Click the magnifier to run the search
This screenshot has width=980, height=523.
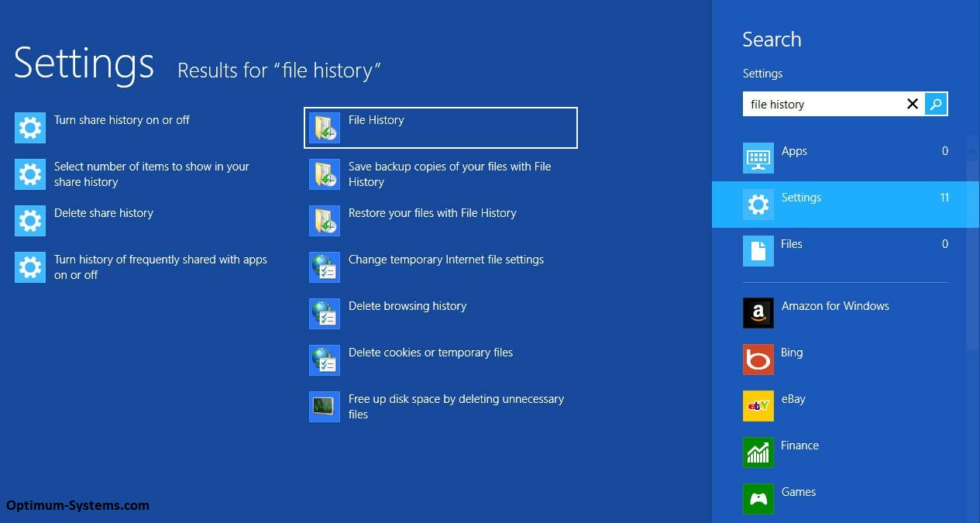(x=936, y=103)
